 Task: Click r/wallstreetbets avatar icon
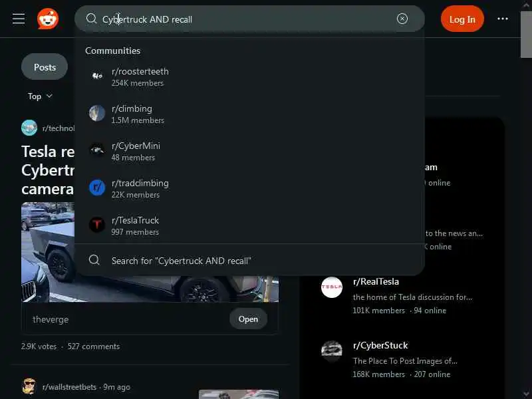coord(29,386)
